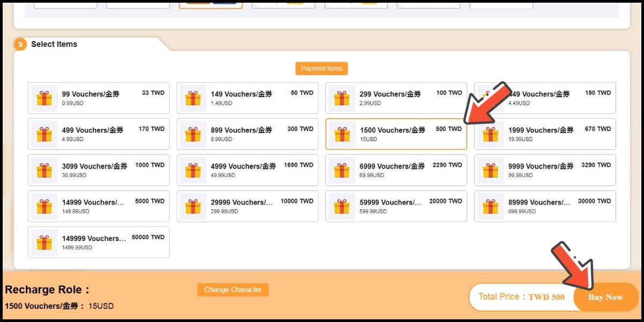The image size is (644, 322).
Task: Select the 1500 Vouchers 500 TWD package
Action: click(x=396, y=134)
